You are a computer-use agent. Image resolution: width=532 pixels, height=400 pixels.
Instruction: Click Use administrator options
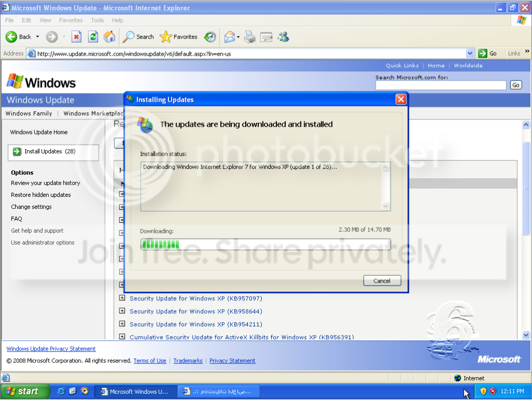[43, 243]
